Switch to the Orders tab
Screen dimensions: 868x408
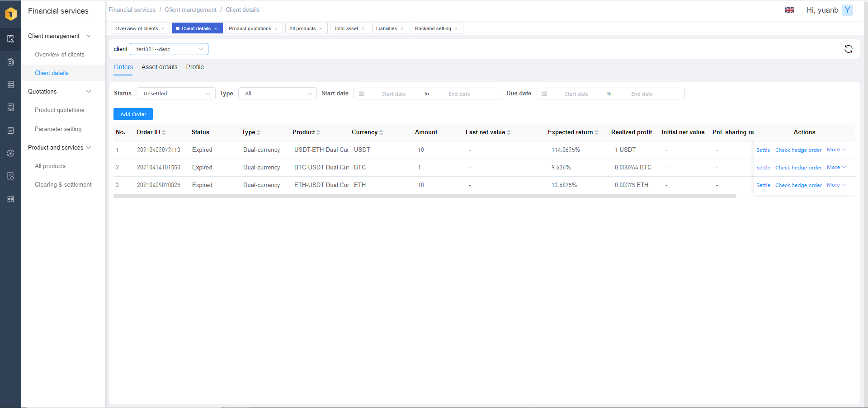coord(123,67)
